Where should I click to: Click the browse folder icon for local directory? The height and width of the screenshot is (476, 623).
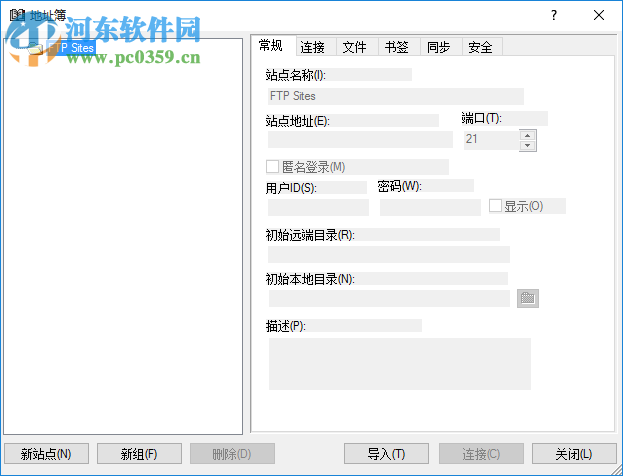coord(528,298)
